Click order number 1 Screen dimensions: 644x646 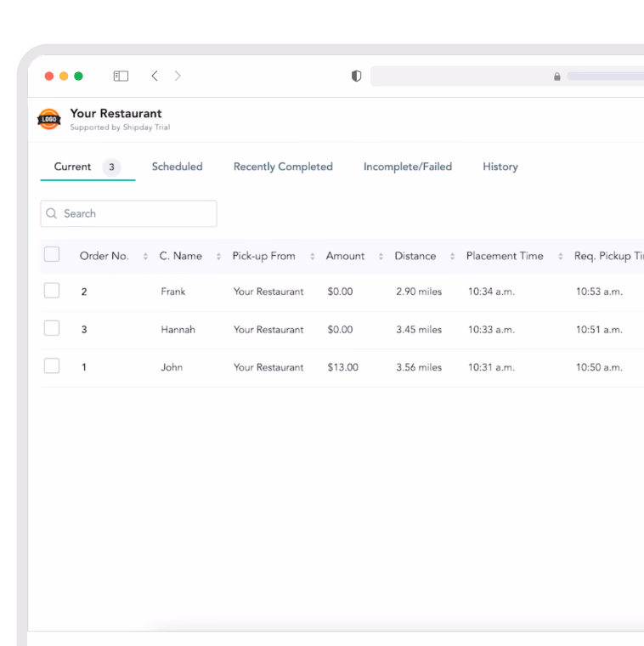pos(84,367)
